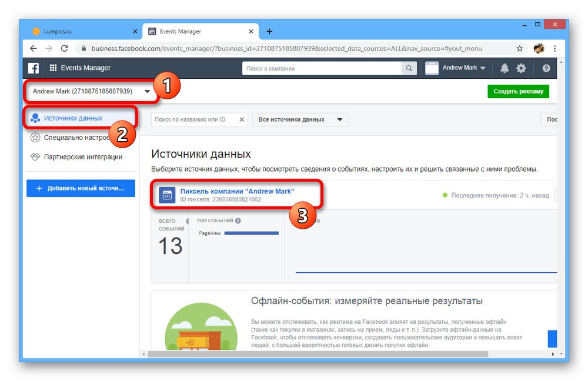
Task: Click the events activity graph line
Action: coord(426,272)
